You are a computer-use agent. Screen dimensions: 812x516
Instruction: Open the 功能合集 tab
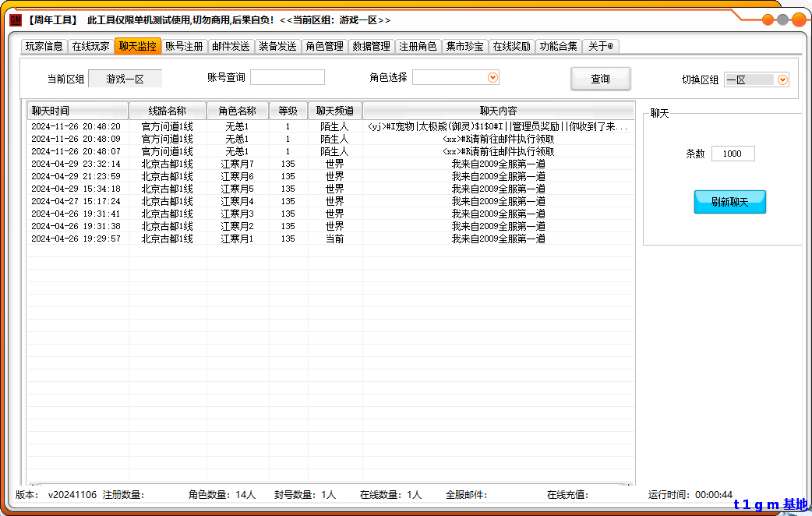559,47
